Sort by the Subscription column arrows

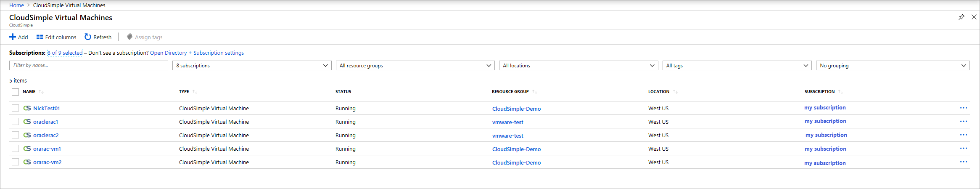coord(841,92)
